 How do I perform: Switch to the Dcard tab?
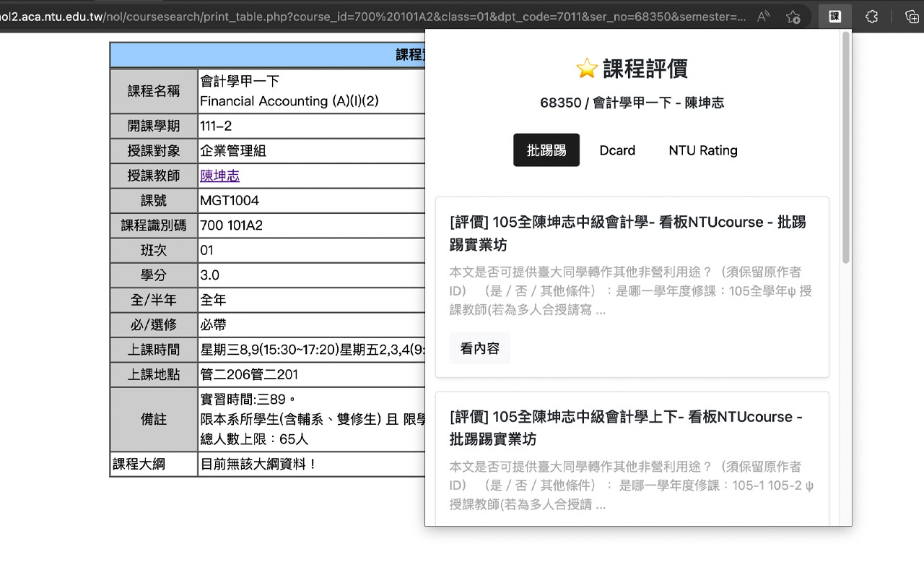[617, 150]
